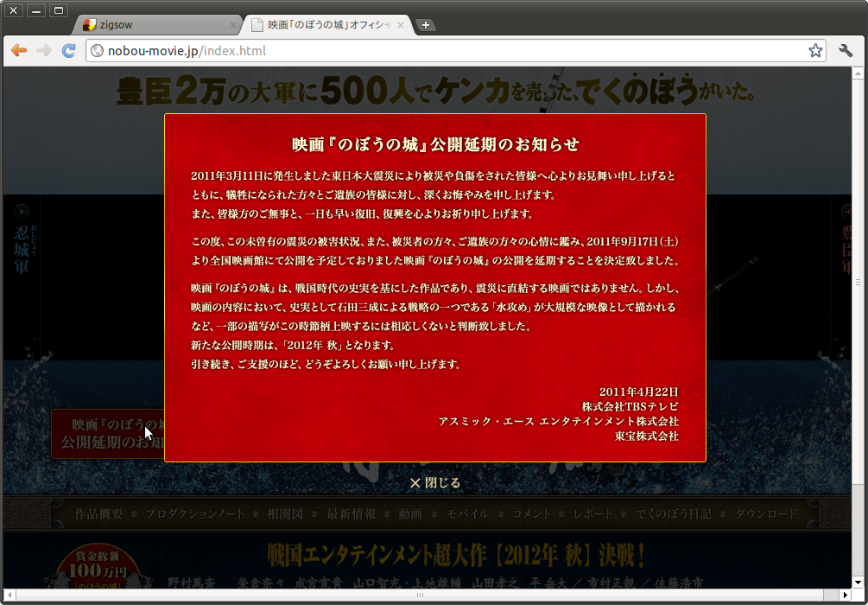Screen dimensions: 868x605
Task: Click the horizontal scrollbar left arrow
Action: tap(10, 595)
